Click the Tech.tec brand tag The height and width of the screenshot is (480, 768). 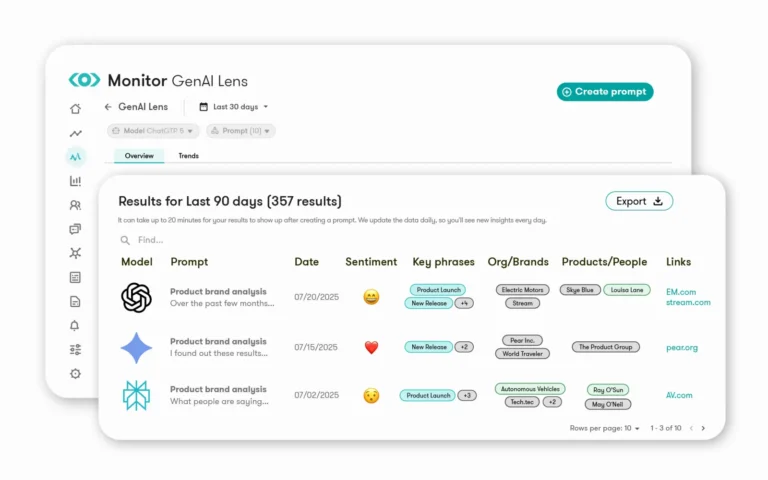click(522, 402)
